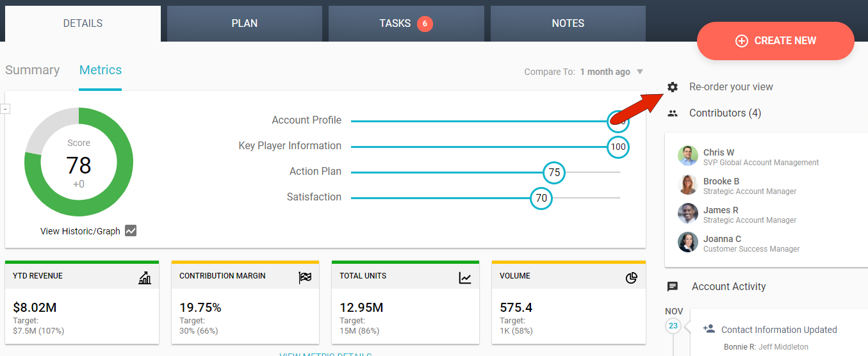Click the View Historic/Graph chart icon
The height and width of the screenshot is (356, 868).
(131, 231)
